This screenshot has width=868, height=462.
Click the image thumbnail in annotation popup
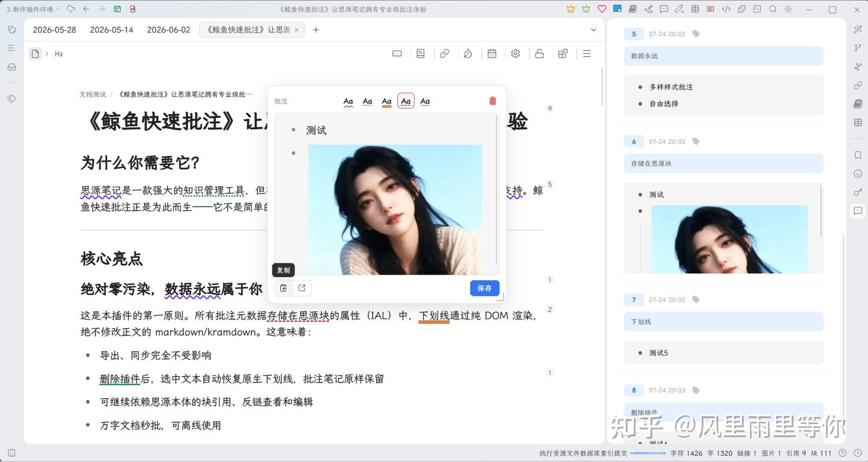(395, 210)
